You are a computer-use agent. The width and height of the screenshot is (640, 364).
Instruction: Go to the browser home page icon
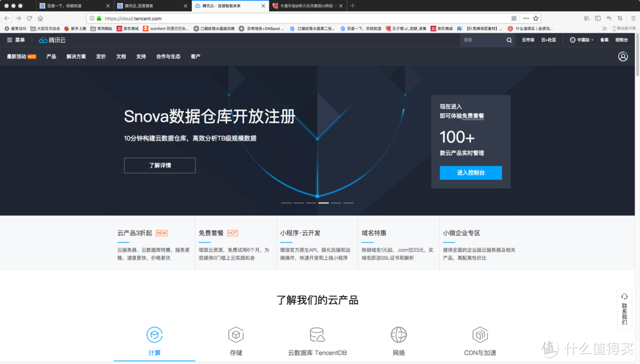click(40, 18)
